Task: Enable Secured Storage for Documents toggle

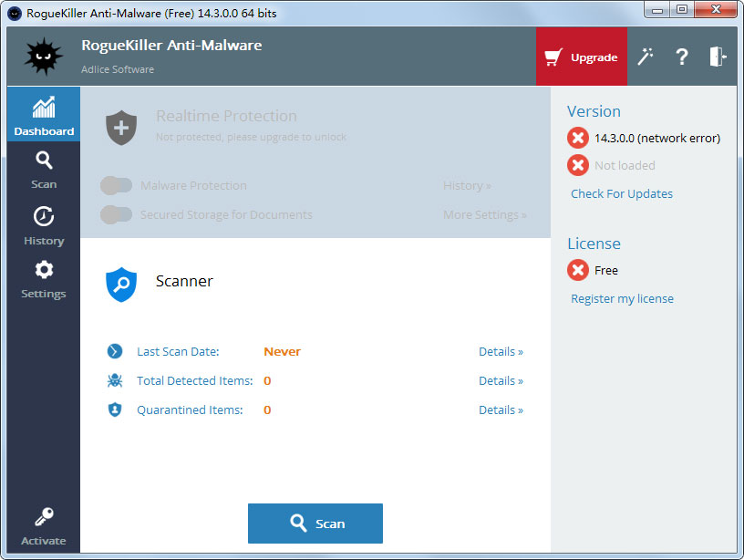Action: [116, 214]
